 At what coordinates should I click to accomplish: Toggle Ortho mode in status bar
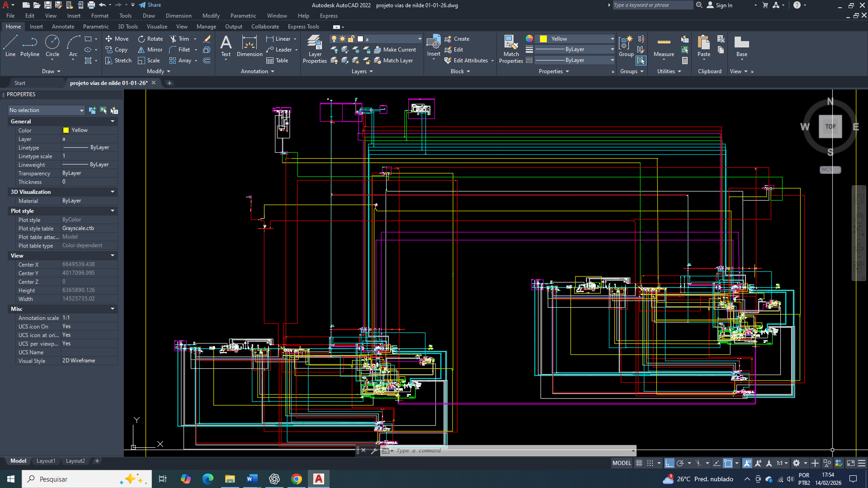pyautogui.click(x=670, y=463)
